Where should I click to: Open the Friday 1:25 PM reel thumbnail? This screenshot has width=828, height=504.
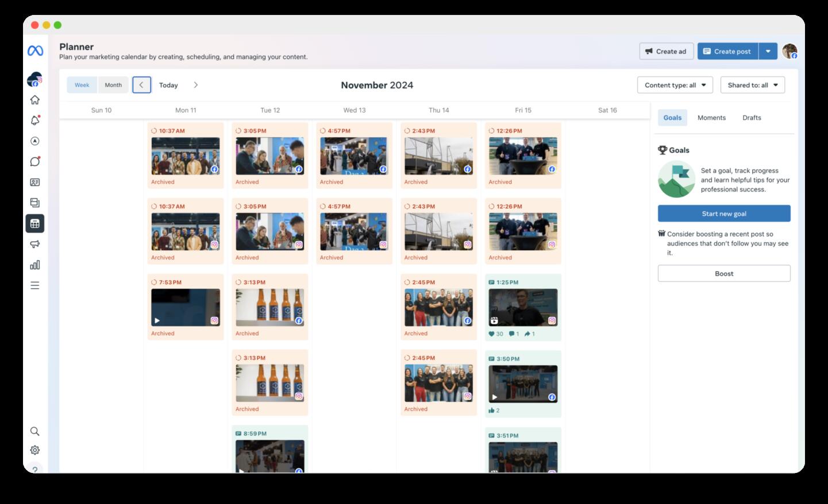click(x=523, y=308)
